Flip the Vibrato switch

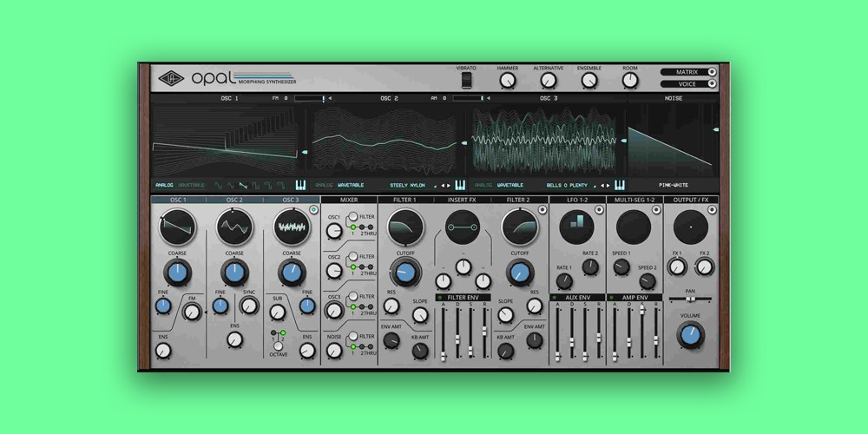coord(466,81)
